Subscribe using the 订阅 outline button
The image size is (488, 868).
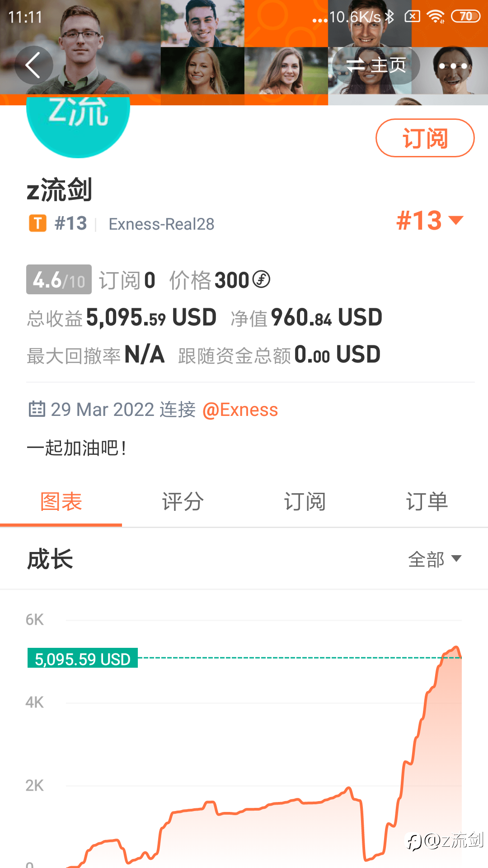coord(425,138)
